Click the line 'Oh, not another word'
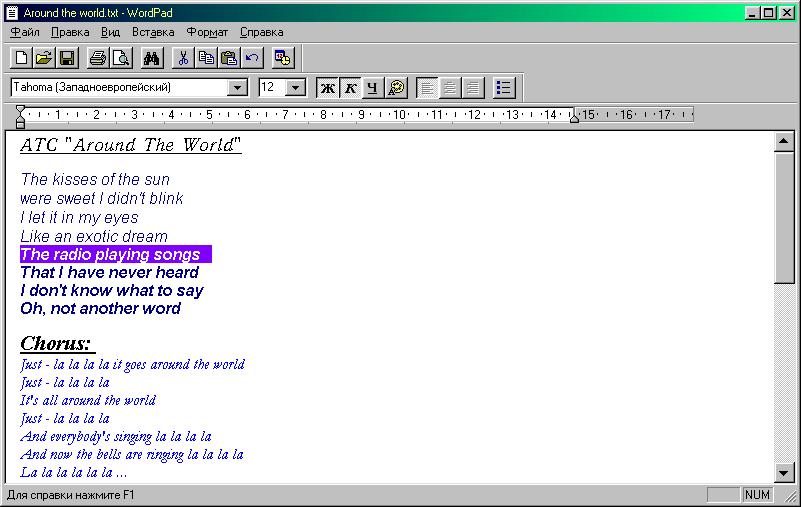This screenshot has height=507, width=801. 101,309
